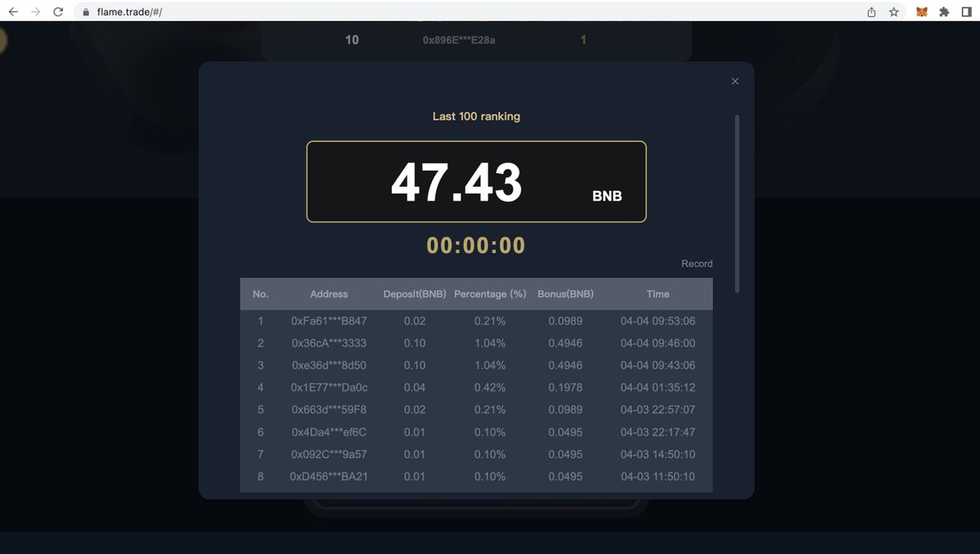Click deposit 0.04 in row 4
Viewport: 980px width, 554px height.
pyautogui.click(x=415, y=387)
